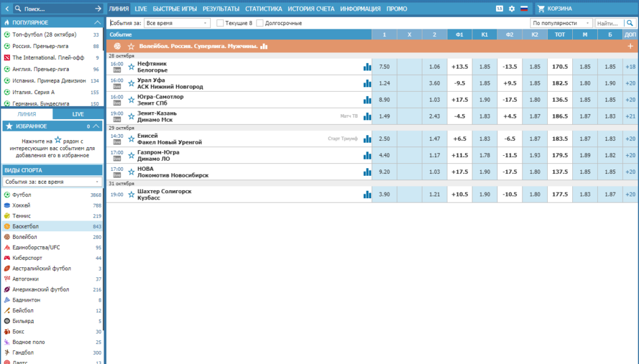
Task: Select odds 7.50 for Нефтяник win
Action: [x=384, y=67]
